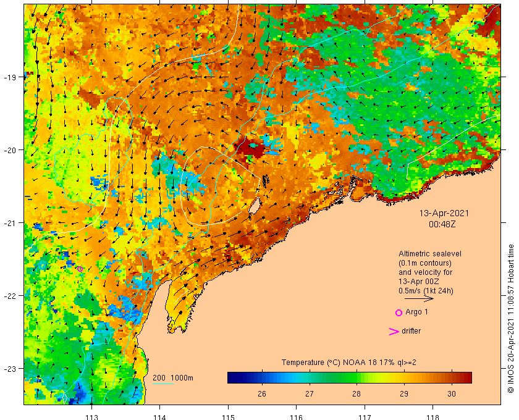Click the magenta Argo 1 circle legend symbol

pos(399,313)
